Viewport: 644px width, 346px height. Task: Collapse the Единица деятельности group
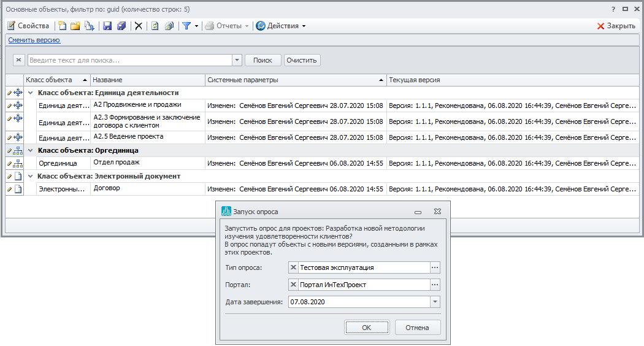click(x=32, y=93)
